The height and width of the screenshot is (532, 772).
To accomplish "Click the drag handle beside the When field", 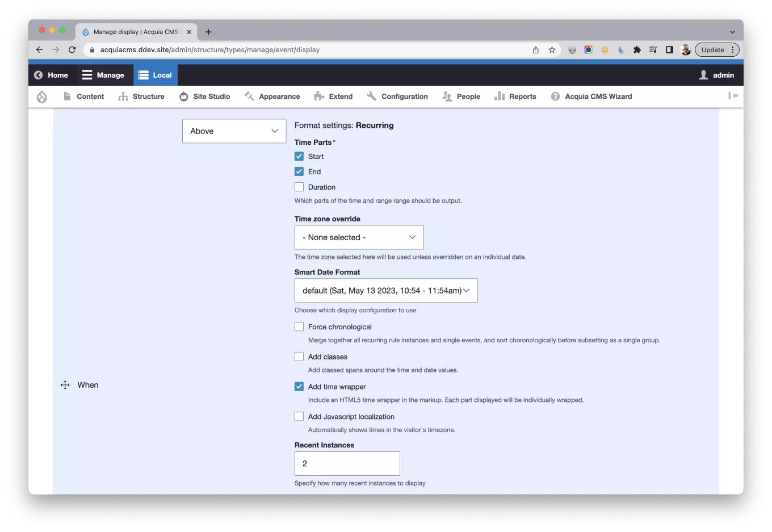I will coord(65,385).
